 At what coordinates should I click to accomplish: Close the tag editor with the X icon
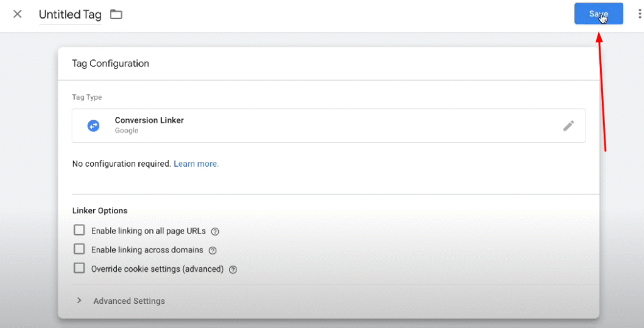click(x=17, y=14)
